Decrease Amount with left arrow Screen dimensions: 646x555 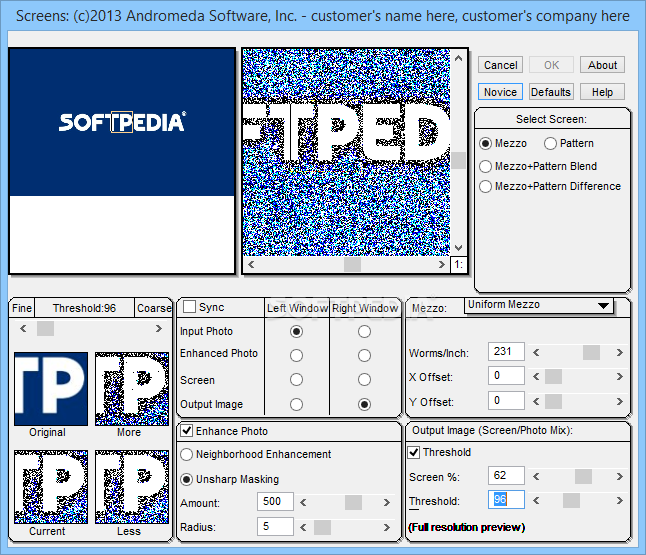tap(303, 503)
